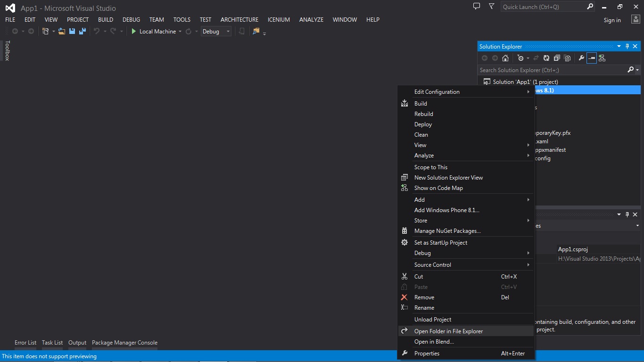
Task: Switch to the Error List tab
Action: (25, 343)
